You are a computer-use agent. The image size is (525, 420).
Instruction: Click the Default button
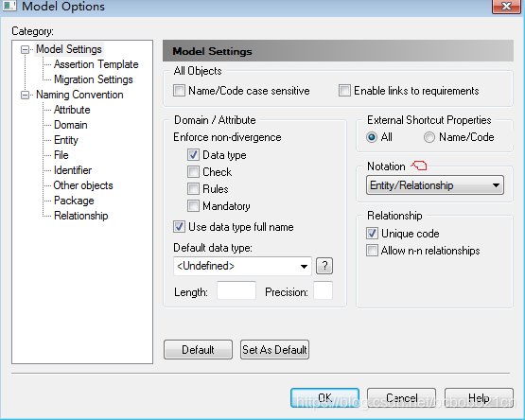pyautogui.click(x=198, y=350)
